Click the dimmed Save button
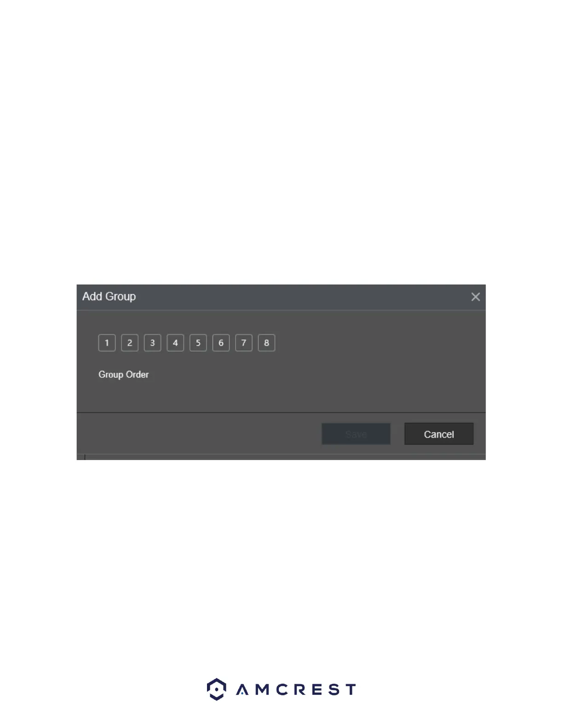 356,434
